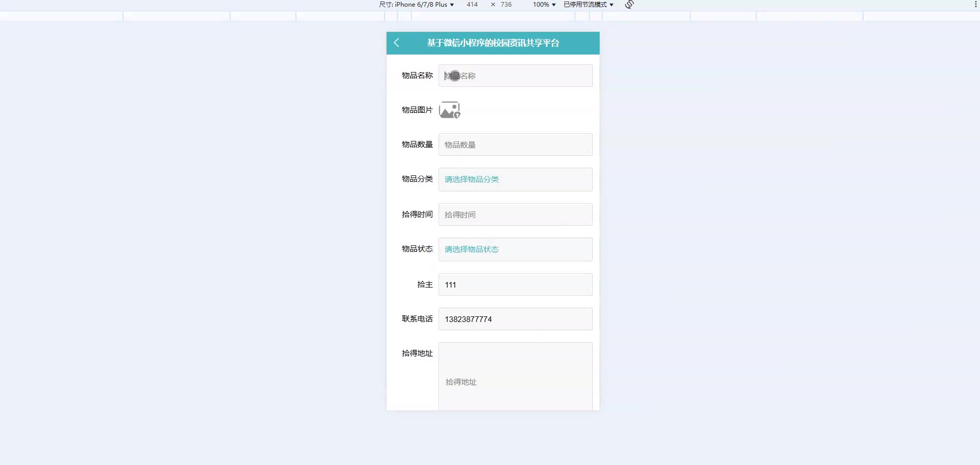The height and width of the screenshot is (465, 980).
Task: Upload an image via 物品图片 icon
Action: coord(449,110)
